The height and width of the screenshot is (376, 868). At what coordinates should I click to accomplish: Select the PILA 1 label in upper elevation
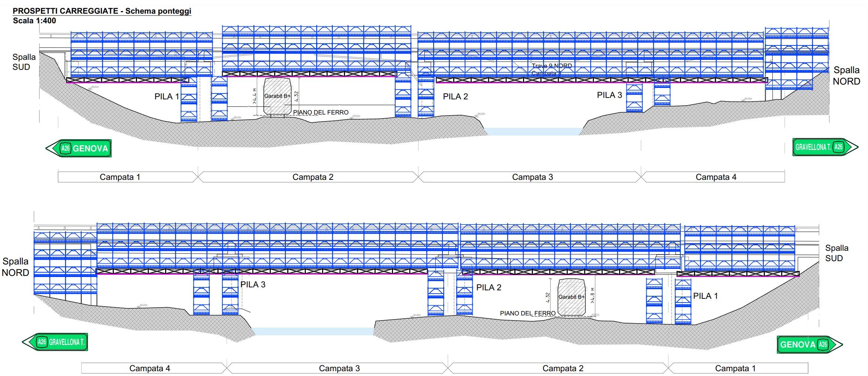click(167, 96)
